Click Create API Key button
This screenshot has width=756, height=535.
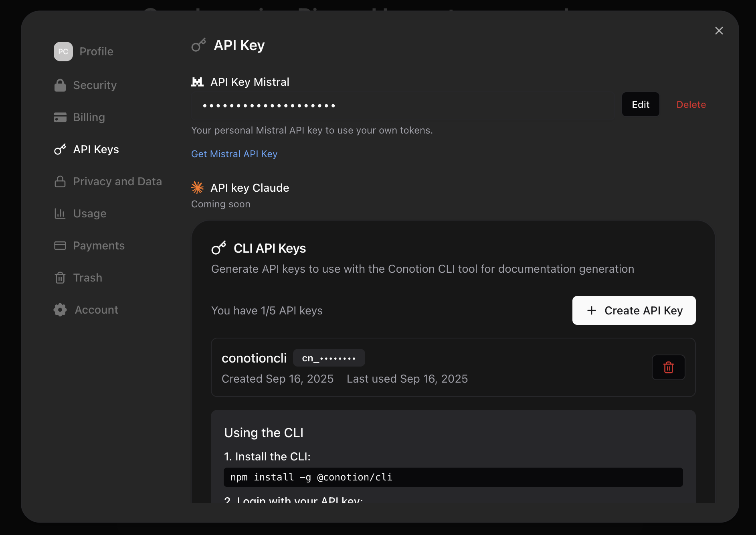[634, 310]
